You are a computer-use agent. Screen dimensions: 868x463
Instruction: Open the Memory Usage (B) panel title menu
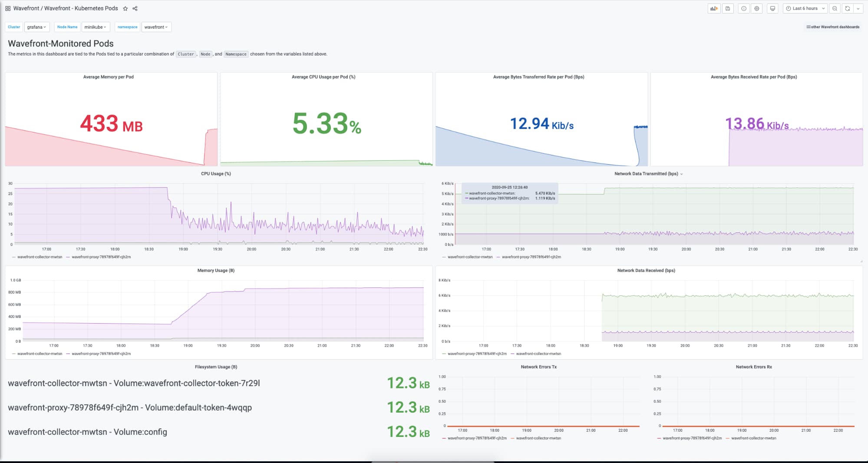[x=216, y=271]
